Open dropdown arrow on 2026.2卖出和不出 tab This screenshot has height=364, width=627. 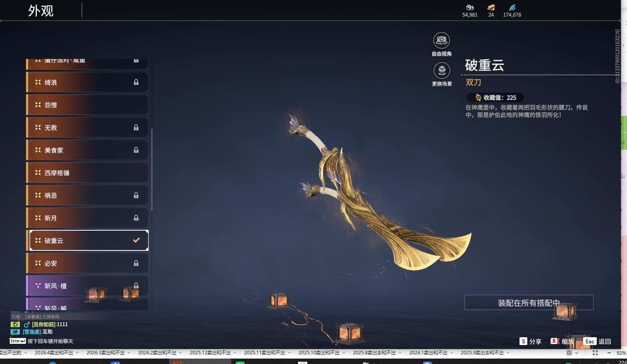pyautogui.click(x=180, y=353)
